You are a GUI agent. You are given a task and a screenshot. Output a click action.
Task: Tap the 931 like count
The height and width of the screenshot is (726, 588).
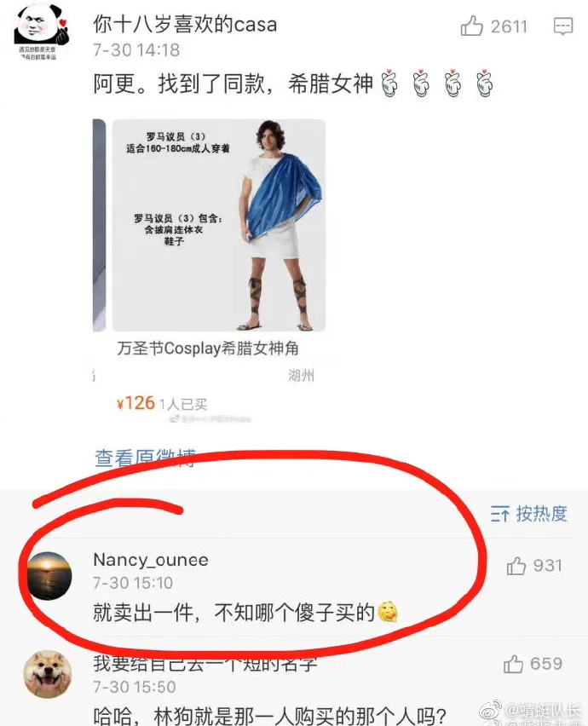(548, 566)
